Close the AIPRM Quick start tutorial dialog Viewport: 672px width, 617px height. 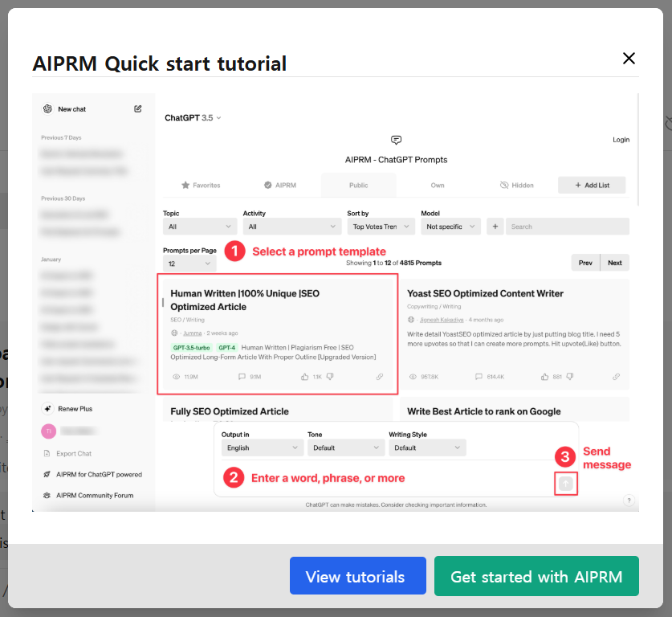(629, 58)
